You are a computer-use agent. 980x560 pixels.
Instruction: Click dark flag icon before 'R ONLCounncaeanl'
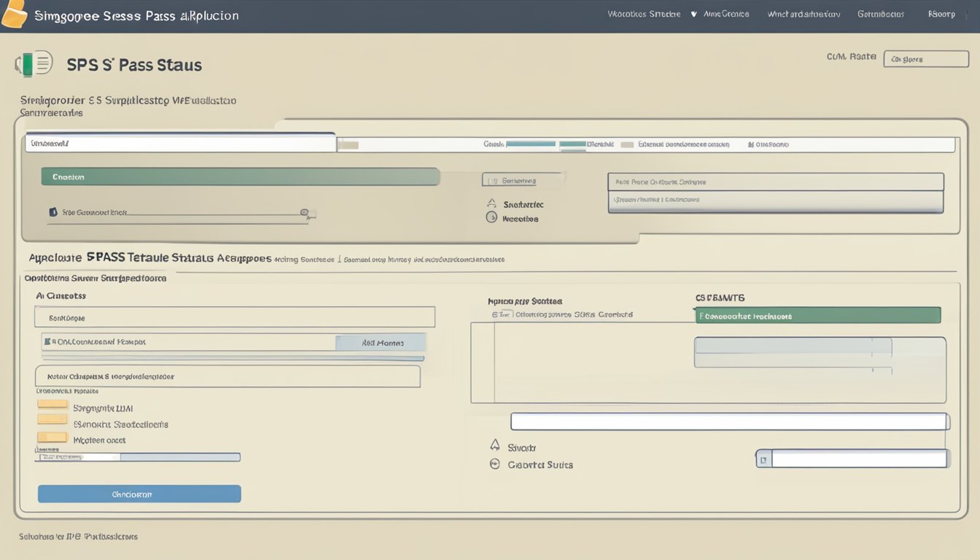(x=47, y=341)
